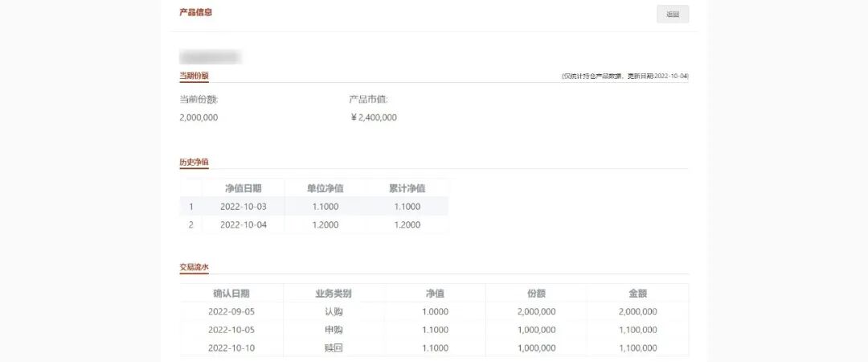Image resolution: width=868 pixels, height=362 pixels.
Task: Click the 业务类别 column header
Action: coord(334,294)
